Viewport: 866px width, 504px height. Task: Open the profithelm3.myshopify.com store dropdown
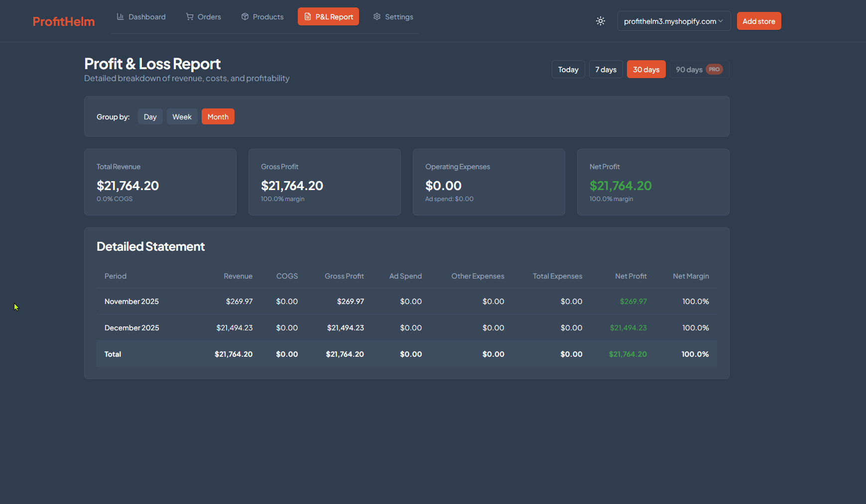(x=673, y=21)
